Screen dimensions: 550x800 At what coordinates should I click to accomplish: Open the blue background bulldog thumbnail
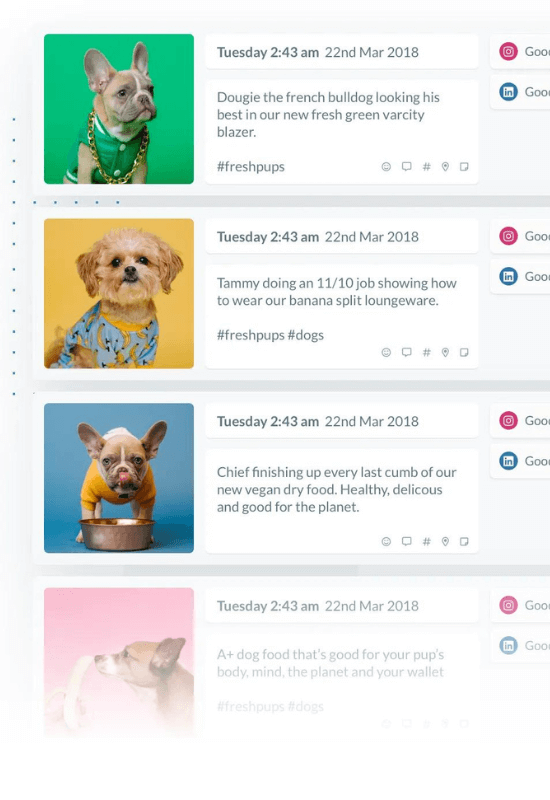[119, 478]
